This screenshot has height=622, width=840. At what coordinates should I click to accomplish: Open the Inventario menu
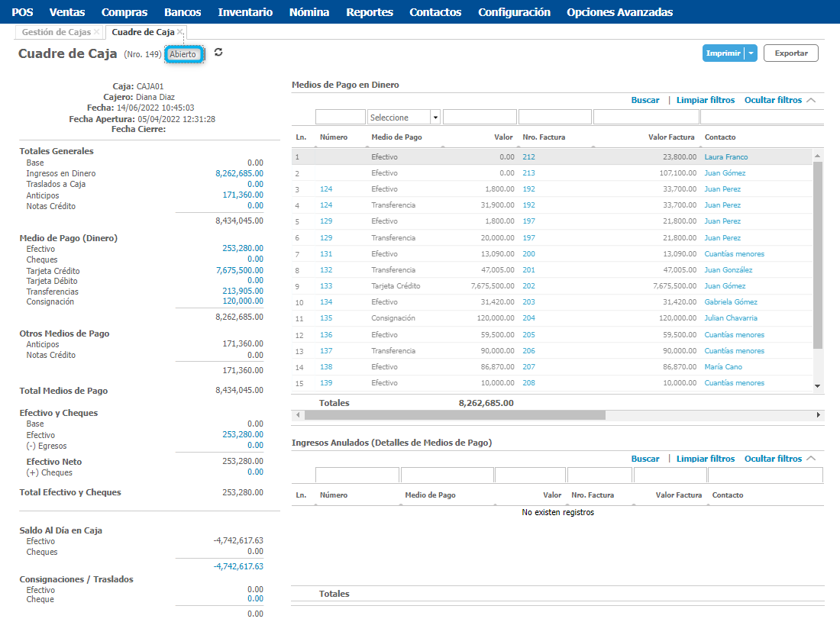pos(245,12)
